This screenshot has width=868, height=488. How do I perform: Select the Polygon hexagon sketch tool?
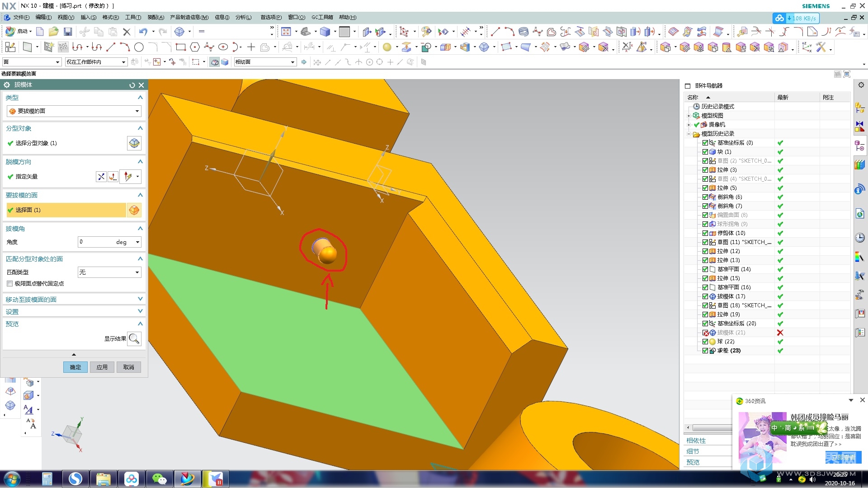click(x=195, y=47)
